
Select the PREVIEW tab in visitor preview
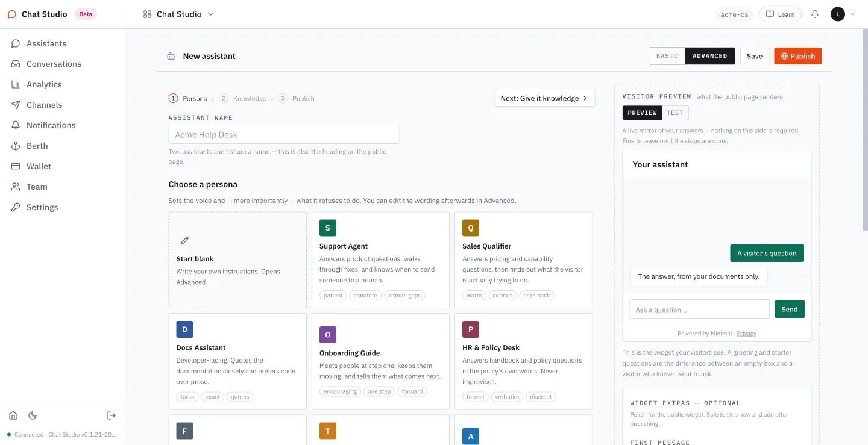click(642, 113)
